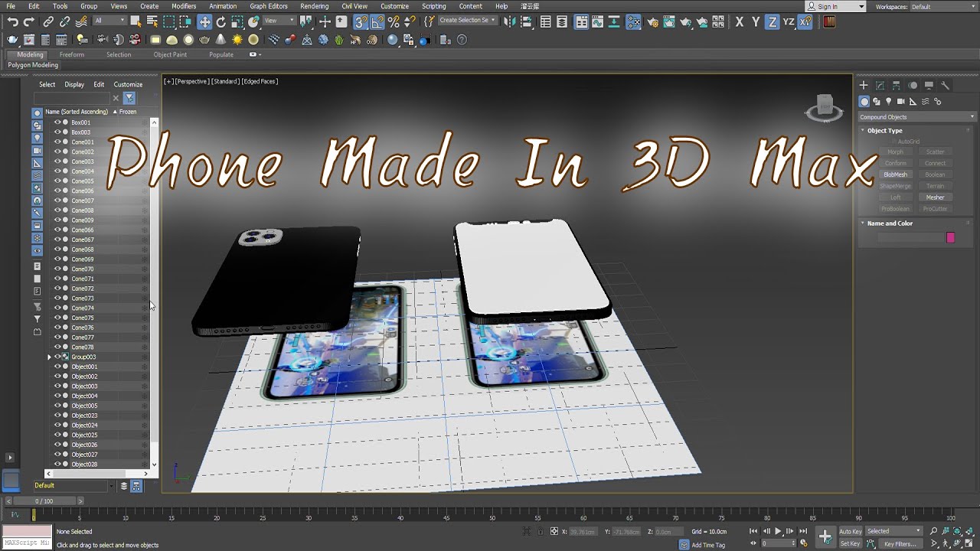Switch to the Freeform ribbon tab
Screen dimensions: 980x551
click(x=72, y=55)
